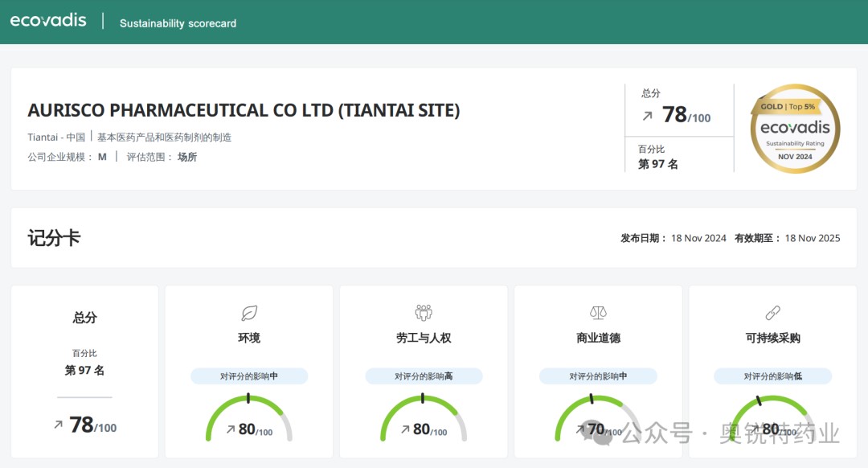
Task: Click the leaf icon above 环境
Action: (x=249, y=313)
